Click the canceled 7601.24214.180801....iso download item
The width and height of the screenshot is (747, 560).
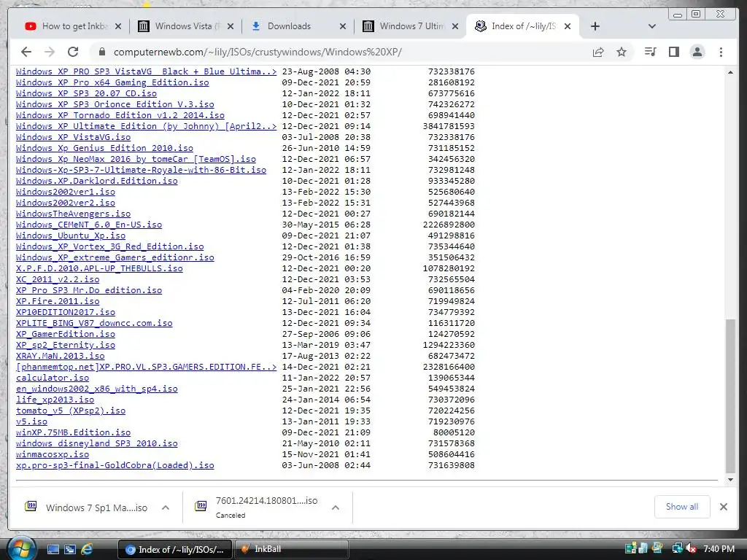256,507
